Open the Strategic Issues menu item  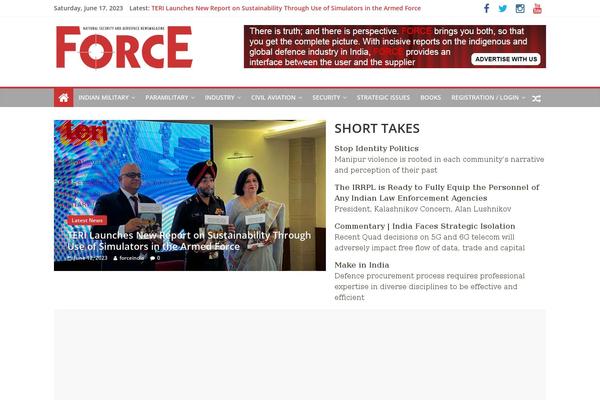click(383, 98)
